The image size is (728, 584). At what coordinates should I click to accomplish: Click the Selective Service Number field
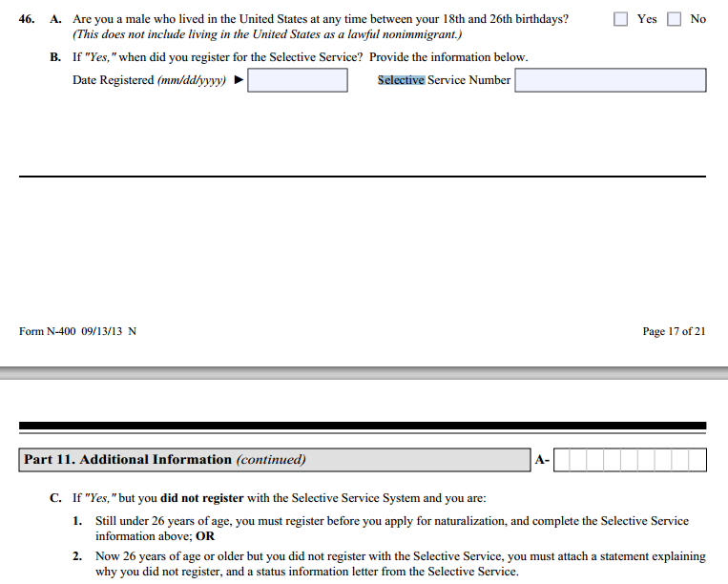pyautogui.click(x=611, y=80)
